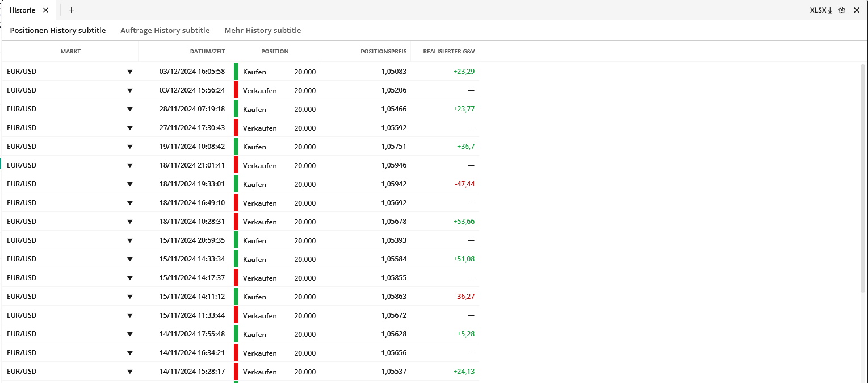The image size is (868, 383).
Task: Select the -47,44 realized loss value
Action: 464,184
